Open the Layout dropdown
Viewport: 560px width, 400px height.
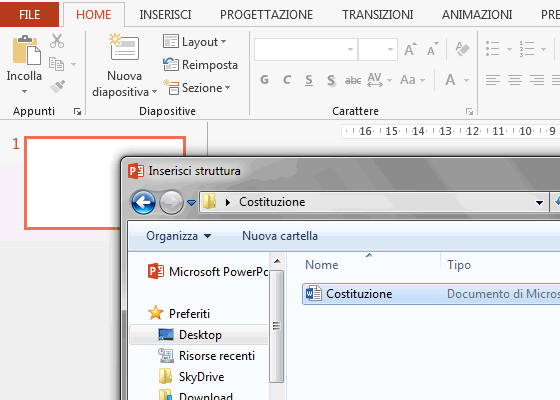click(x=195, y=42)
